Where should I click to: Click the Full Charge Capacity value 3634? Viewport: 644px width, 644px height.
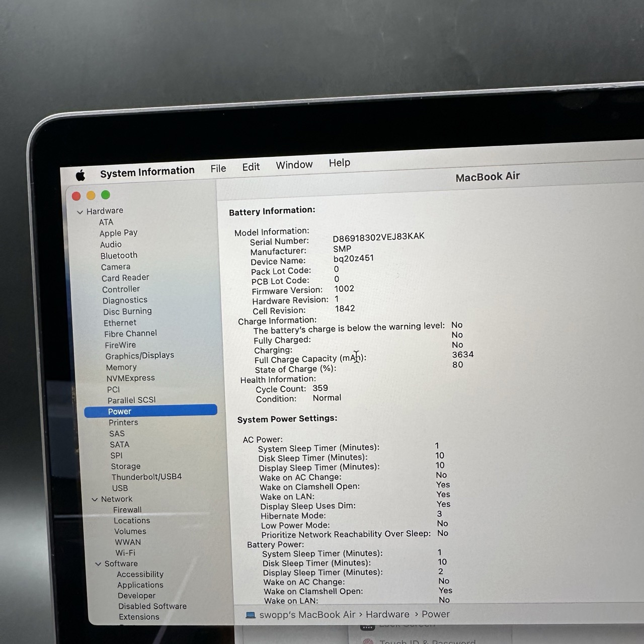click(x=463, y=354)
